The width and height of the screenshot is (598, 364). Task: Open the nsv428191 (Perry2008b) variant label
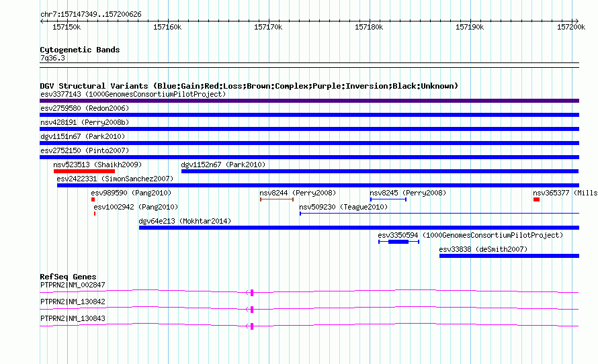click(x=85, y=122)
